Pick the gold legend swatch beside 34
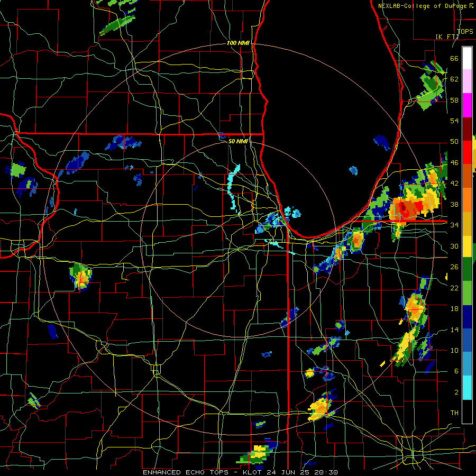 tap(467, 224)
